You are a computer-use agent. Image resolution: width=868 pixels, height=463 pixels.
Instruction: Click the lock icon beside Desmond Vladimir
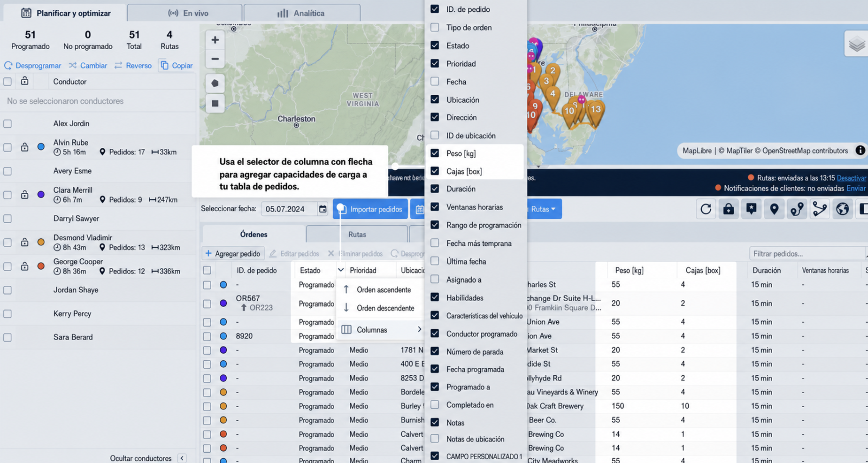24,242
